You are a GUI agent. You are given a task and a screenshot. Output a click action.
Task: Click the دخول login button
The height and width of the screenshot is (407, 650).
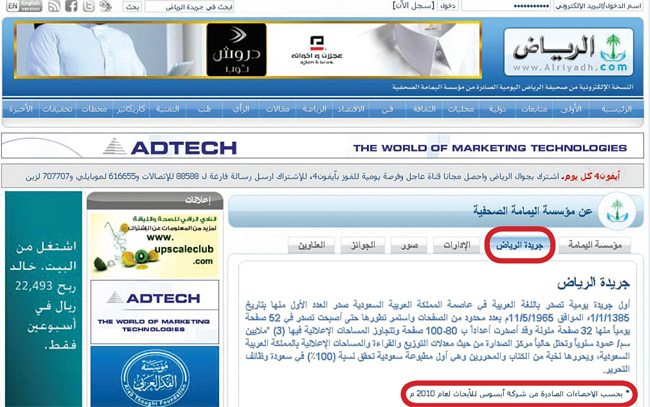[447, 7]
